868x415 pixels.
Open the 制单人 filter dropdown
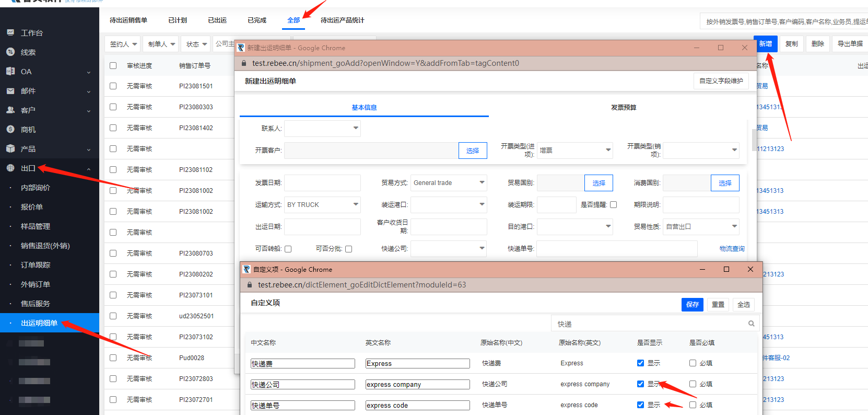161,44
